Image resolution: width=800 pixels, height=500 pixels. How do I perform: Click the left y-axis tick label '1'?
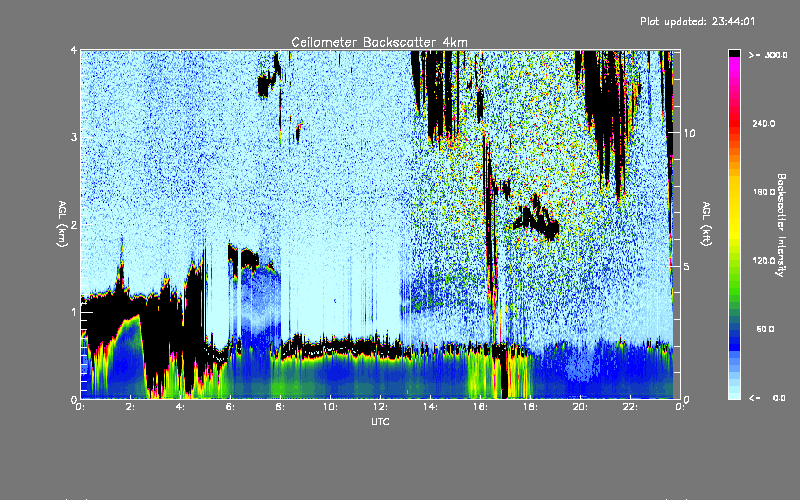point(74,312)
